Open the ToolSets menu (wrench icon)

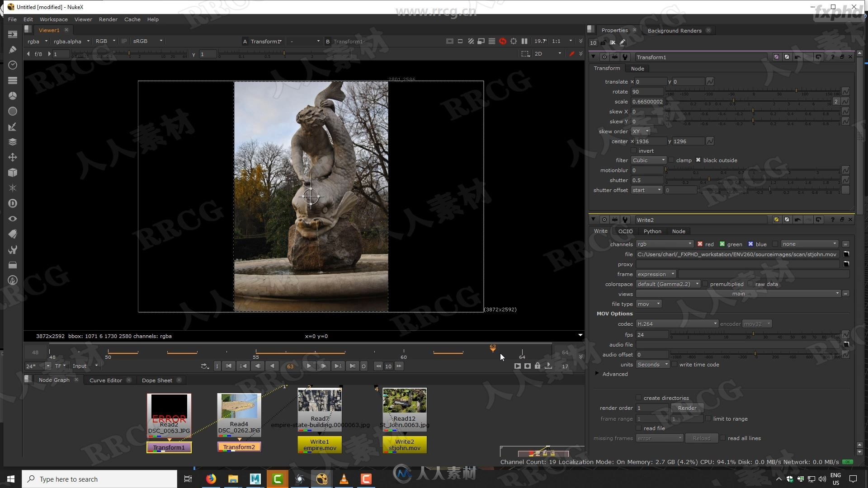[x=13, y=249]
